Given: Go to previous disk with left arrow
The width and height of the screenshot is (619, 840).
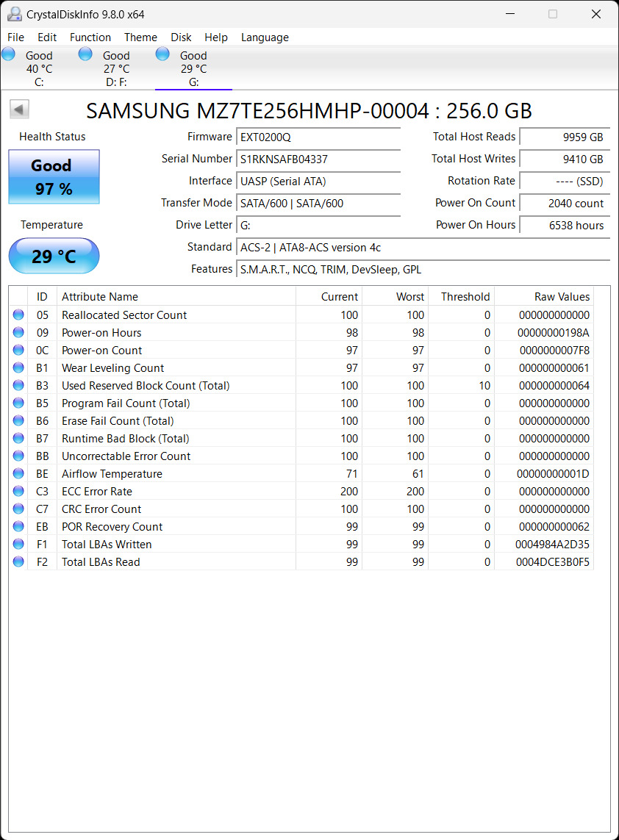Looking at the screenshot, I should [19, 110].
